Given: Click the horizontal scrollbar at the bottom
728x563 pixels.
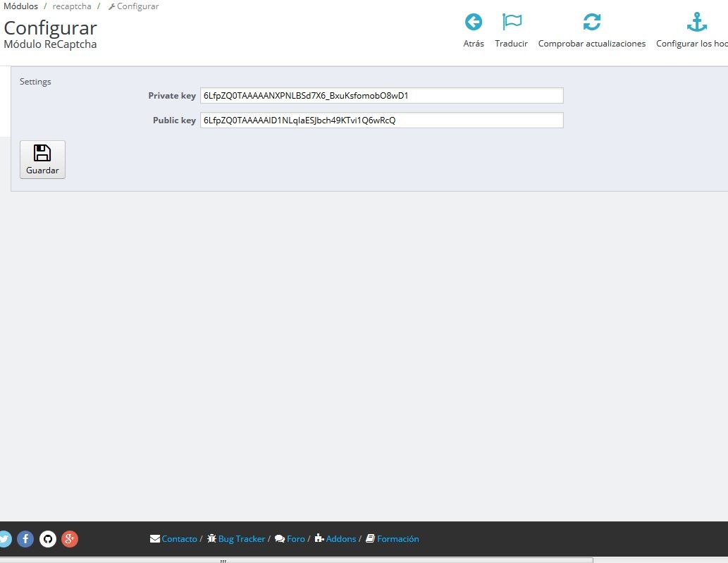Looking at the screenshot, I should (296, 561).
